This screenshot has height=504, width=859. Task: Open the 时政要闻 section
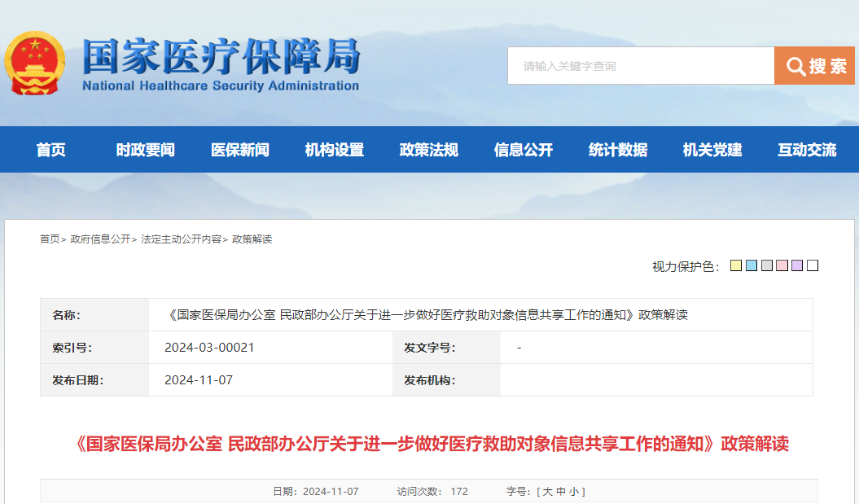(x=144, y=150)
